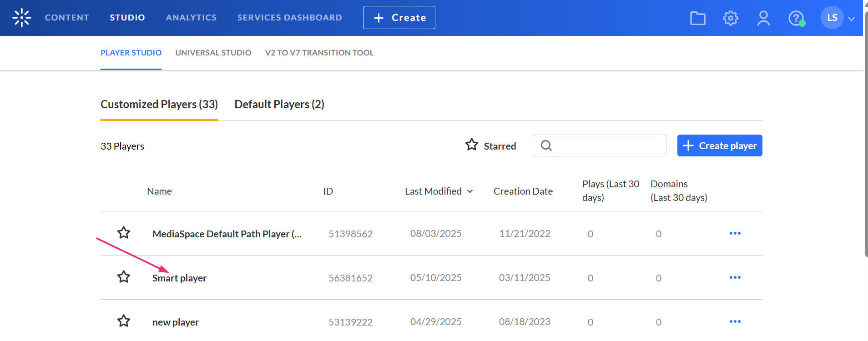Open the user account icon
868x341 pixels.
click(763, 18)
